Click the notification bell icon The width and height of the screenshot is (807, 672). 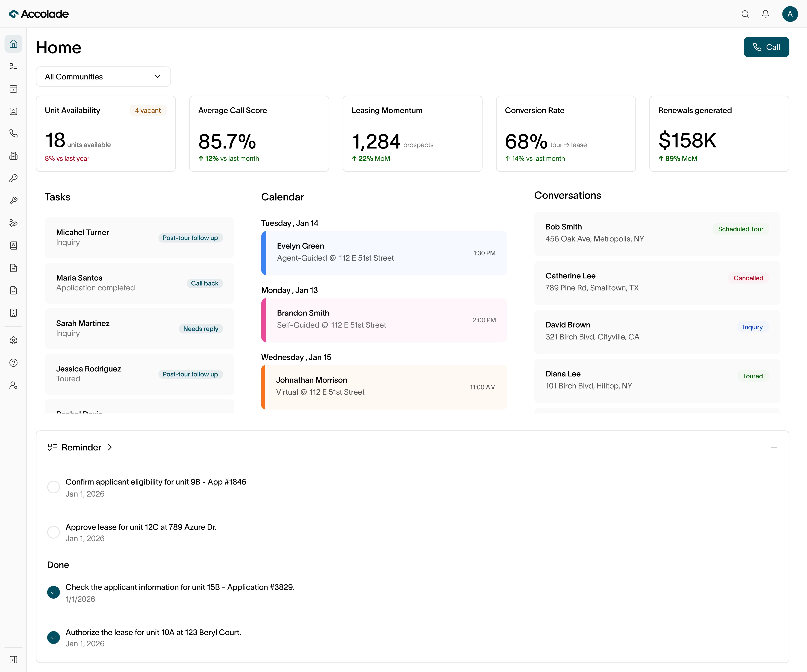tap(765, 14)
